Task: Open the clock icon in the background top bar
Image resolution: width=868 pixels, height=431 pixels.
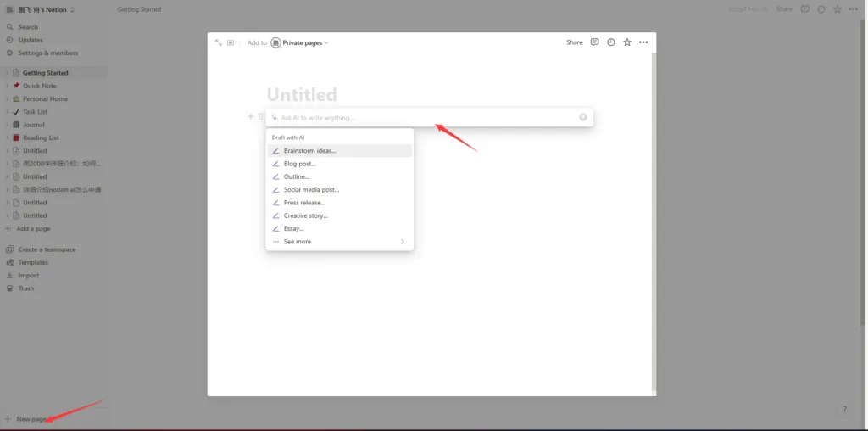Action: [821, 9]
